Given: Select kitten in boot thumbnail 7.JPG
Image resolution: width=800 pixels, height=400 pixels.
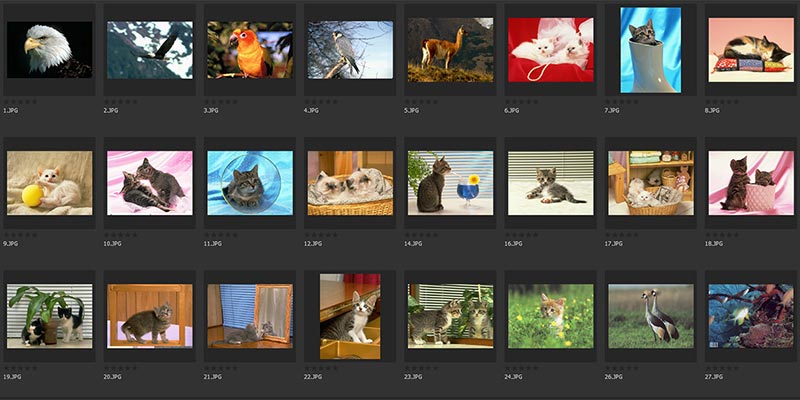Looking at the screenshot, I should (651, 50).
